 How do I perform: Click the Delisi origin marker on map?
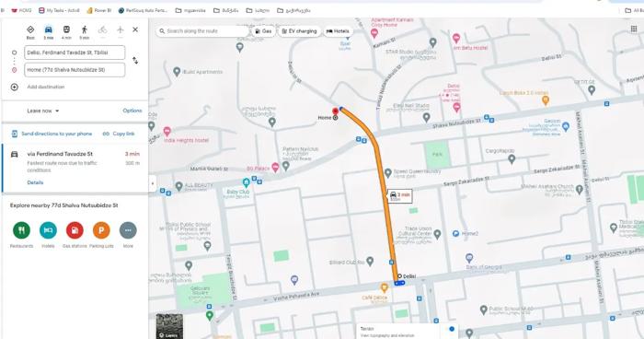(399, 276)
